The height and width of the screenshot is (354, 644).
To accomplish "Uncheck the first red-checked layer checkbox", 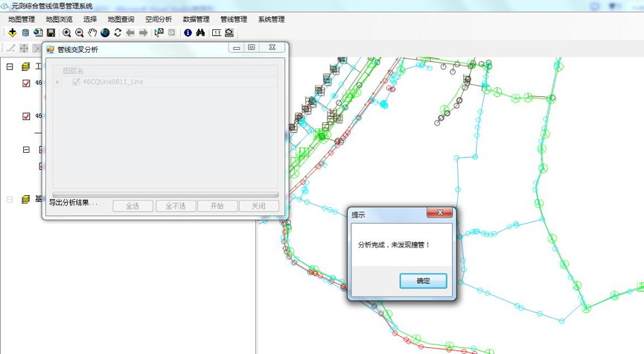I will (27, 83).
